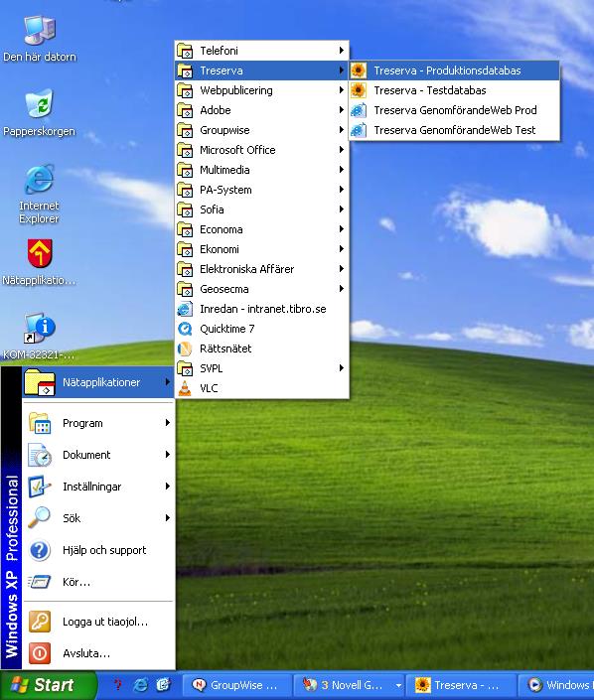Image resolution: width=594 pixels, height=700 pixels.
Task: Click 'Logga ut tiaojol...' text
Action: tap(105, 622)
